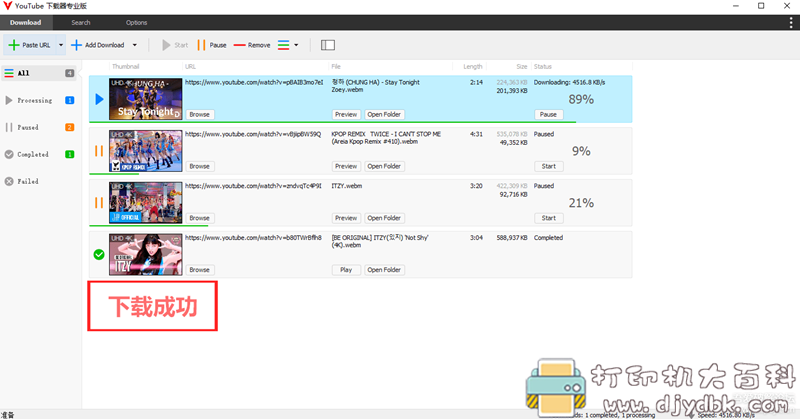The image size is (800, 419).
Task: Select the Completed filter in sidebar
Action: pos(39,154)
